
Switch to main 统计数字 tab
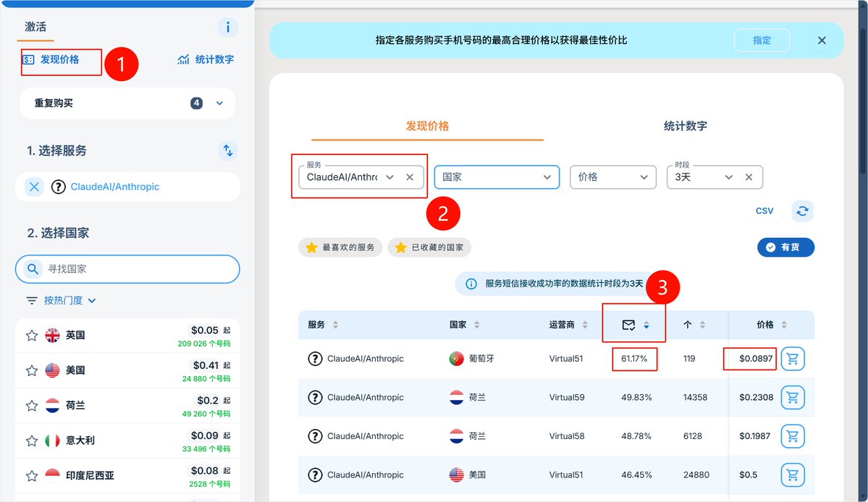click(x=686, y=126)
